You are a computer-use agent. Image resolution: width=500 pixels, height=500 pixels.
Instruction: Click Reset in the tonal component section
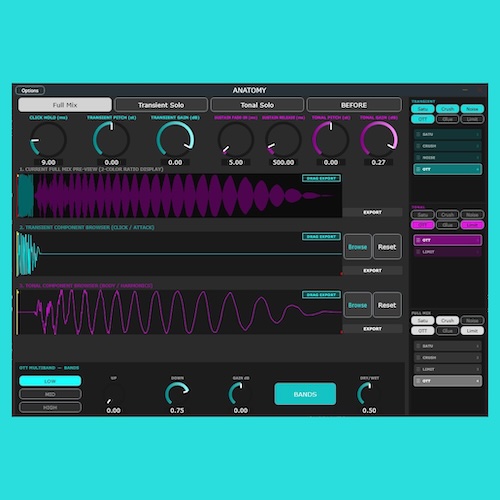pos(387,305)
